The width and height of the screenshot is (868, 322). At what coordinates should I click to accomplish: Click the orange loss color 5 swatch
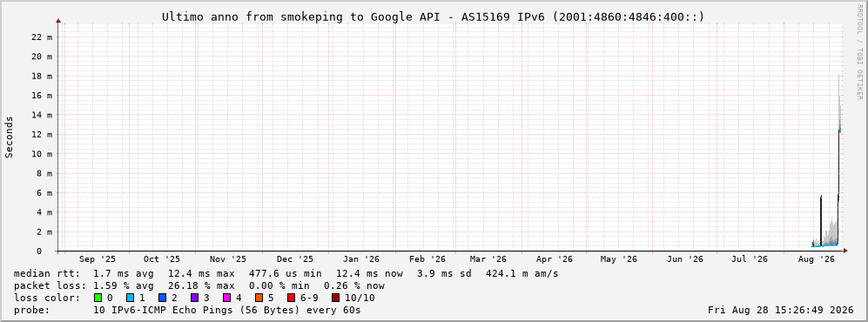259,298
